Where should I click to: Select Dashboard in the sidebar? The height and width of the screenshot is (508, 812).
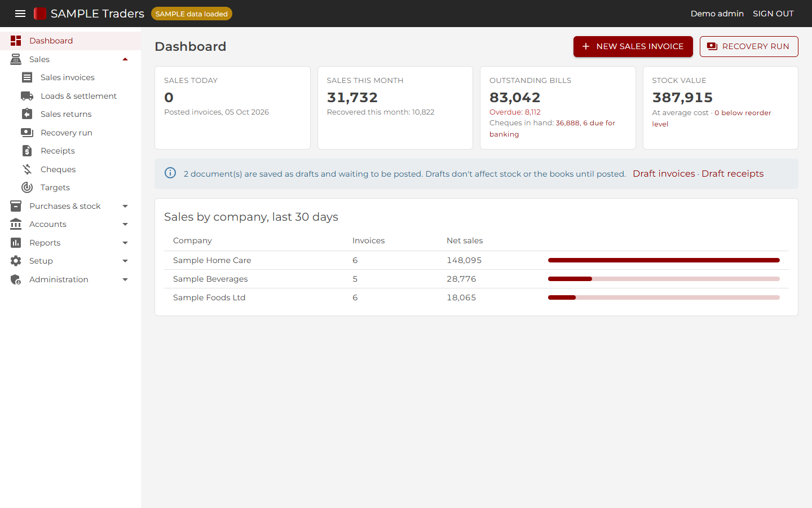70,41
